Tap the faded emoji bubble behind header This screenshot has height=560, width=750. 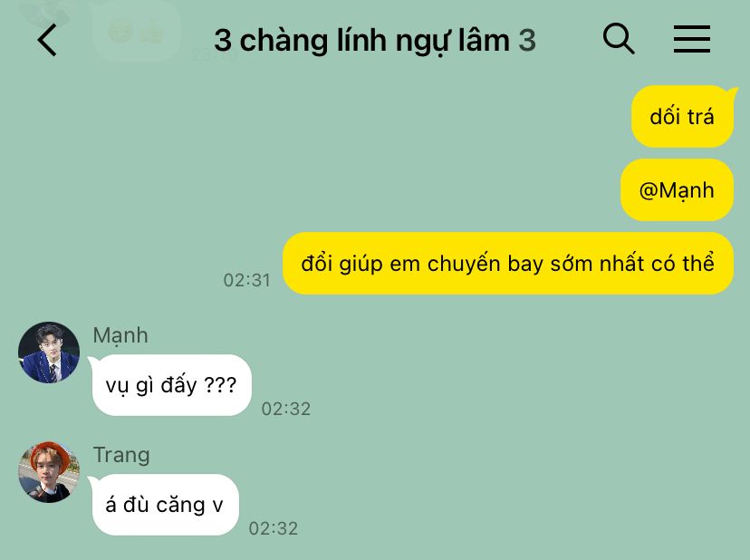coord(136,31)
